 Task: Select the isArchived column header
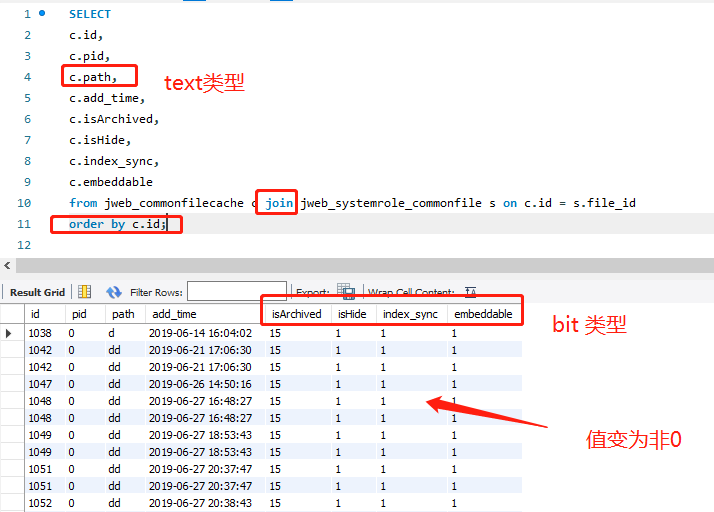[295, 314]
